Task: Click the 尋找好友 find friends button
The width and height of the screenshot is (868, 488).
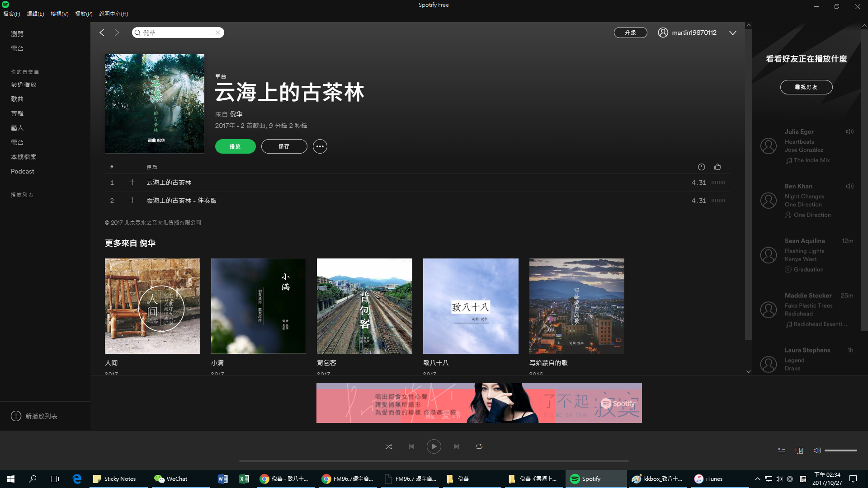Action: 806,87
